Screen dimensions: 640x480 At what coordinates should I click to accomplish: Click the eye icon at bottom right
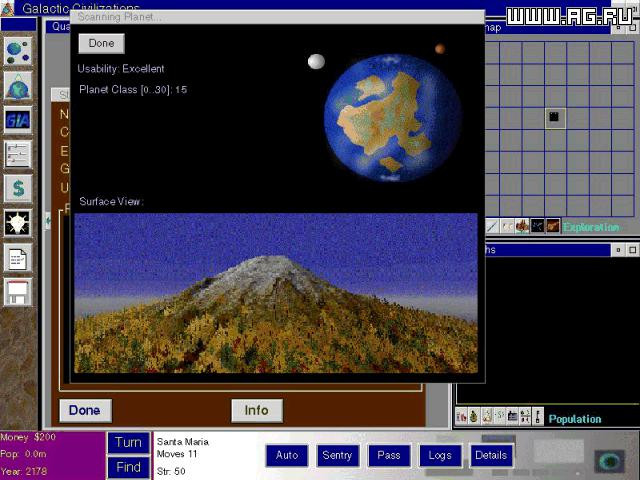(x=610, y=462)
